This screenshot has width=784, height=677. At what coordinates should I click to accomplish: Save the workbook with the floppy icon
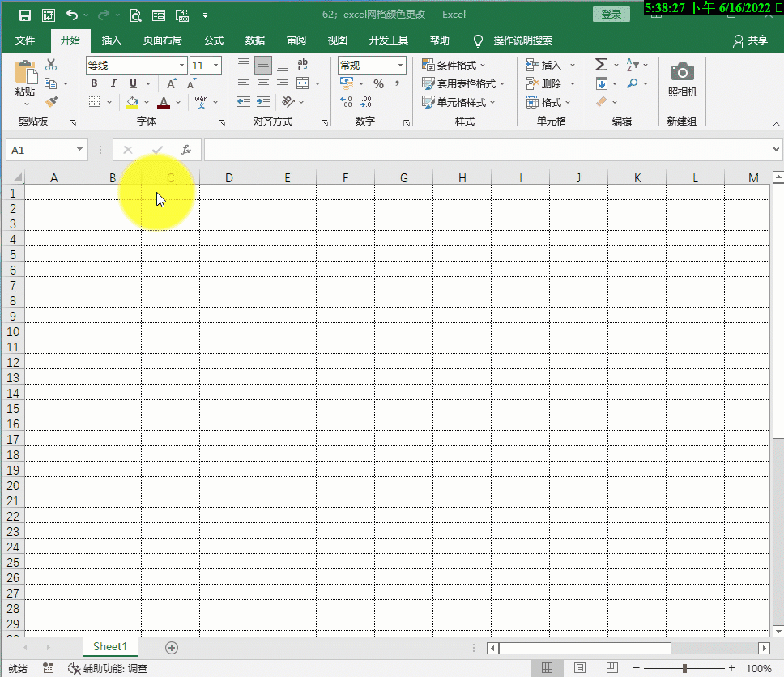[24, 15]
